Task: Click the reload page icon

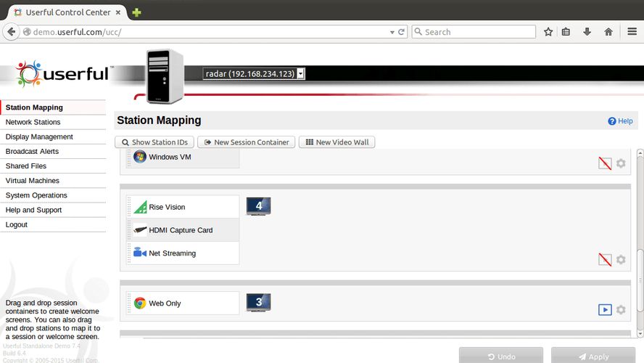Action: point(401,32)
